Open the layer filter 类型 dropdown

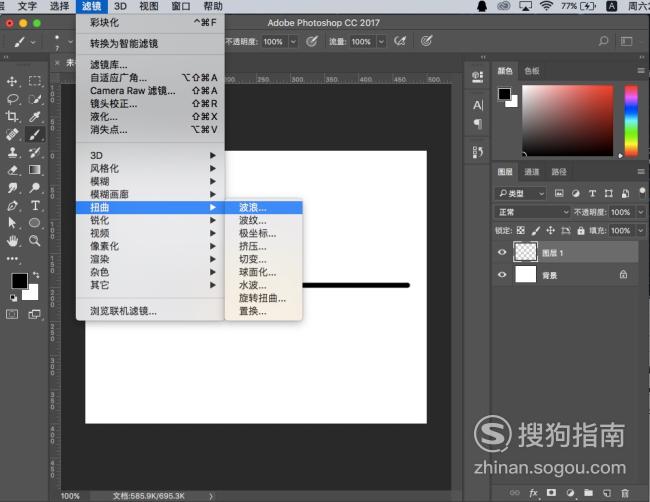[x=521, y=193]
